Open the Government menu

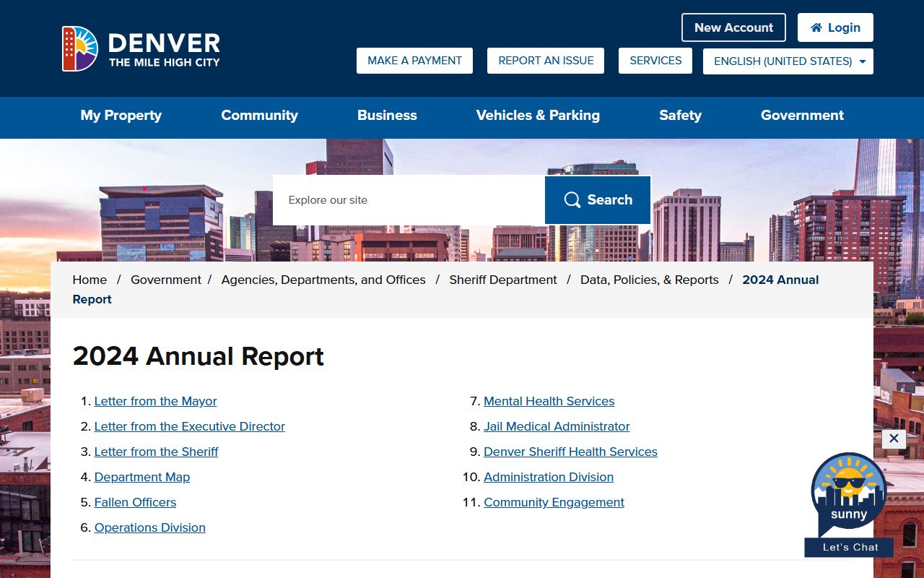pyautogui.click(x=802, y=116)
